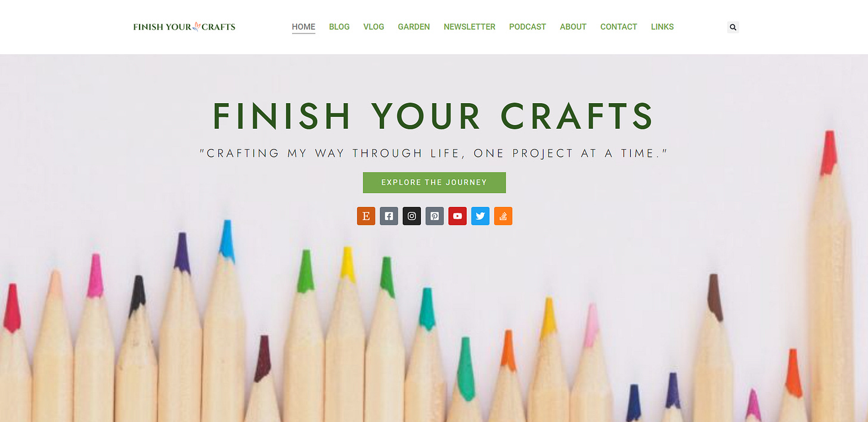
Task: Open the orange Stack Overflow icon
Action: pos(503,216)
